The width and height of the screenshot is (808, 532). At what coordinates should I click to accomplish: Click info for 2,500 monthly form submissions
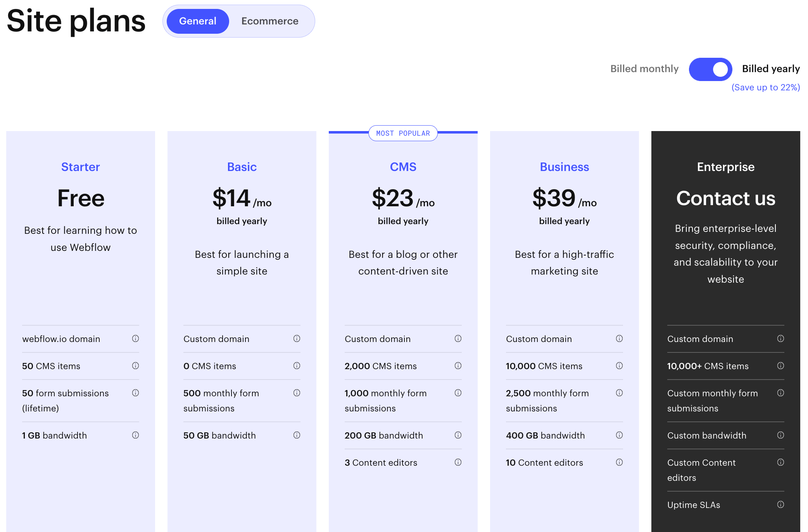pos(619,393)
